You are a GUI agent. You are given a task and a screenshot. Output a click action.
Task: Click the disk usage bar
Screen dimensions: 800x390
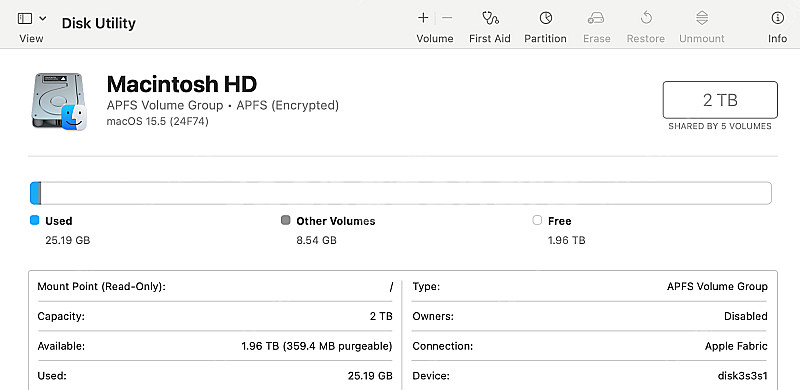tap(401, 193)
